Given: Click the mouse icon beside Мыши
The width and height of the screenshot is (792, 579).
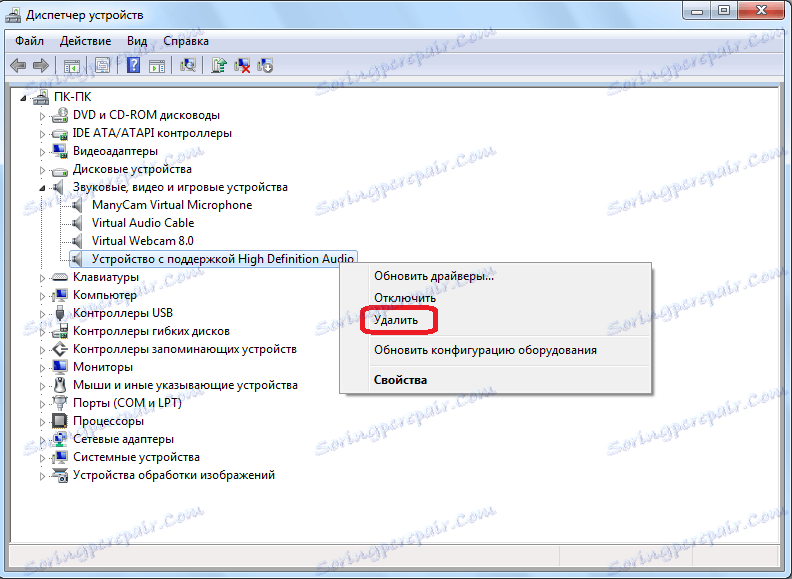Looking at the screenshot, I should (x=60, y=385).
